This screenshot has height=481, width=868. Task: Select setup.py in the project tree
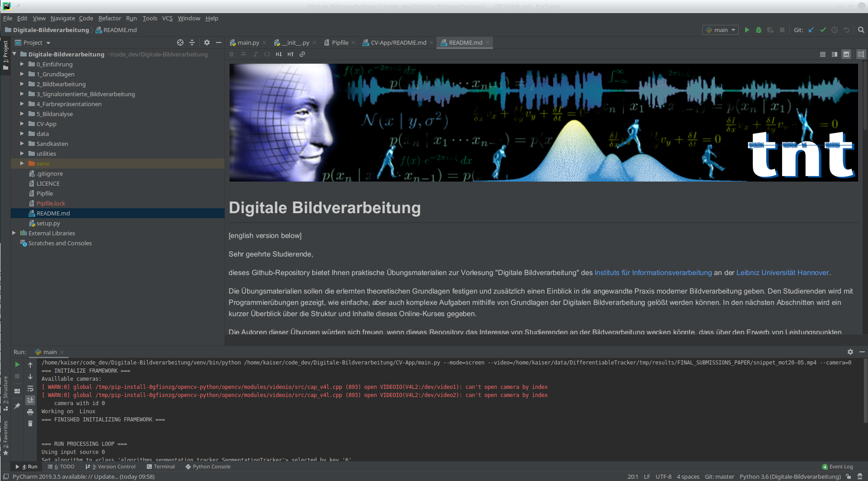tap(48, 223)
